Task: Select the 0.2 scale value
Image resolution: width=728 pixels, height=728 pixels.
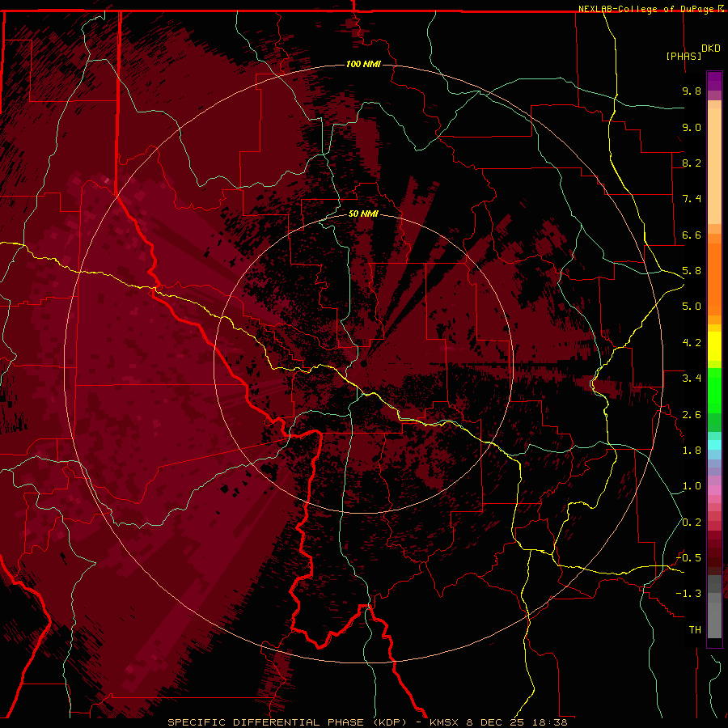Action: tap(692, 523)
